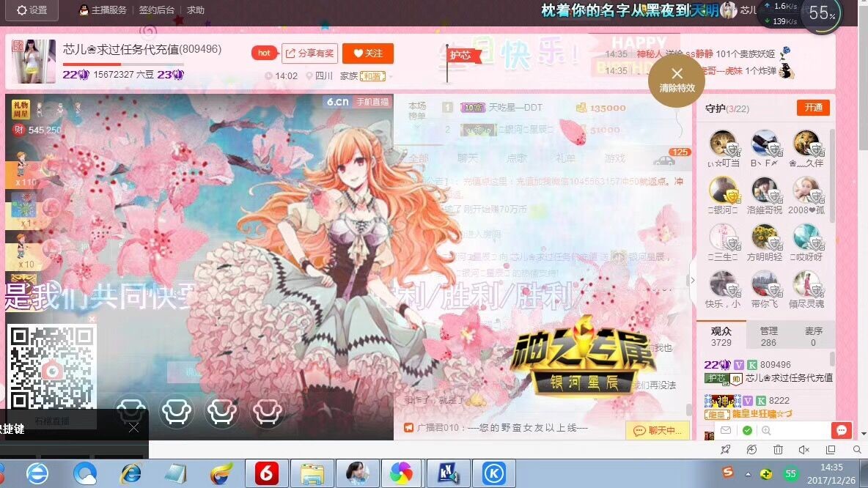Select guardian avatar B丶F〆

765,144
